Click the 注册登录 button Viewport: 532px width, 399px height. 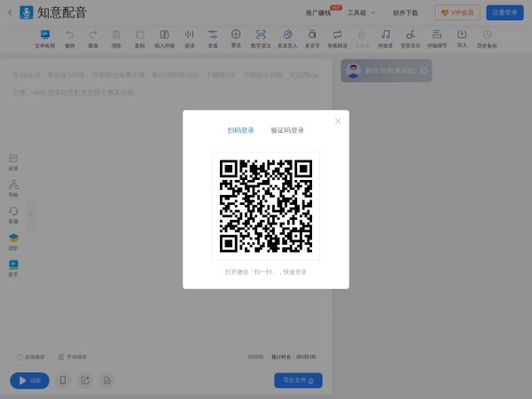(x=505, y=13)
